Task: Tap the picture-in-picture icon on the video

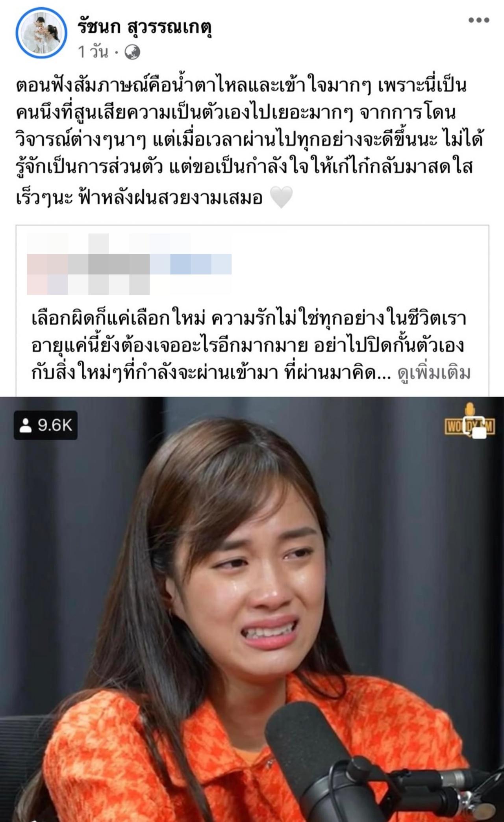Action: (476, 427)
